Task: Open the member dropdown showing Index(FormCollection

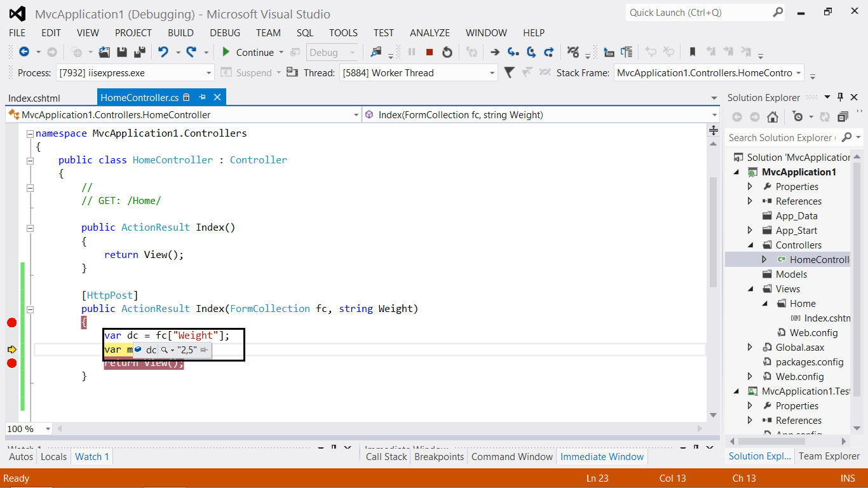Action: click(x=715, y=115)
